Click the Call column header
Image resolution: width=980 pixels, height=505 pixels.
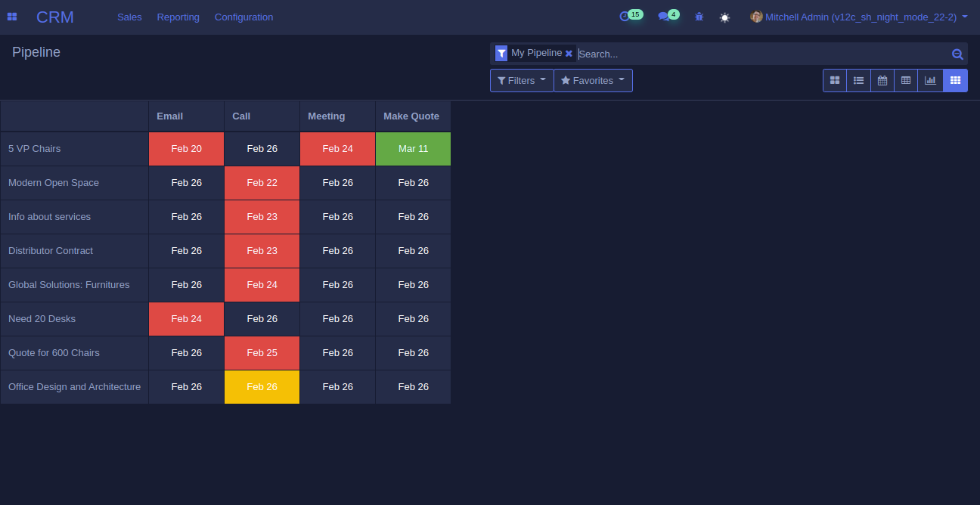point(262,116)
